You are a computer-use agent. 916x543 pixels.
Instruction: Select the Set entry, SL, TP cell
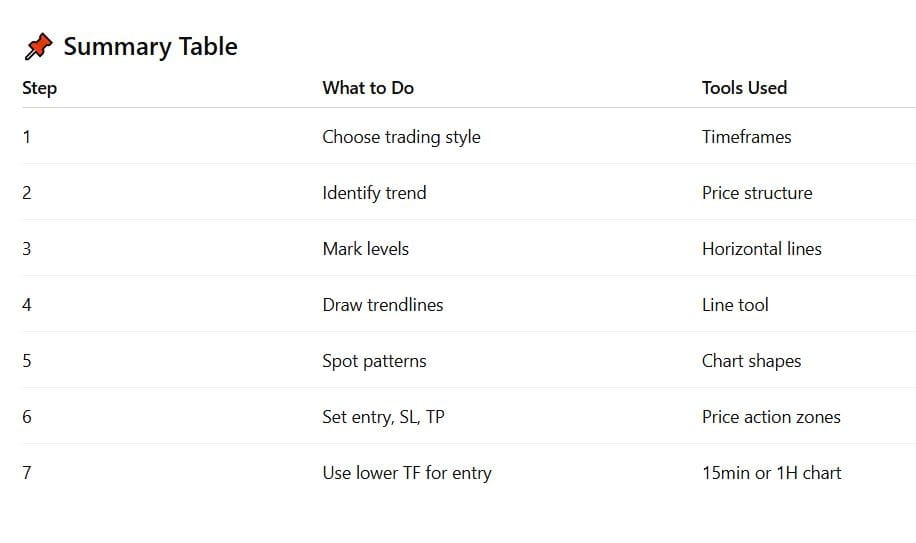(x=383, y=417)
